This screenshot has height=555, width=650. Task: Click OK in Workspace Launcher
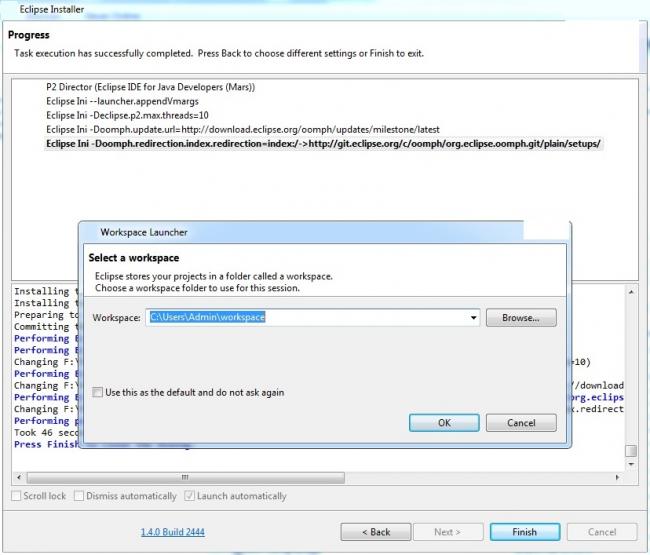tap(444, 423)
